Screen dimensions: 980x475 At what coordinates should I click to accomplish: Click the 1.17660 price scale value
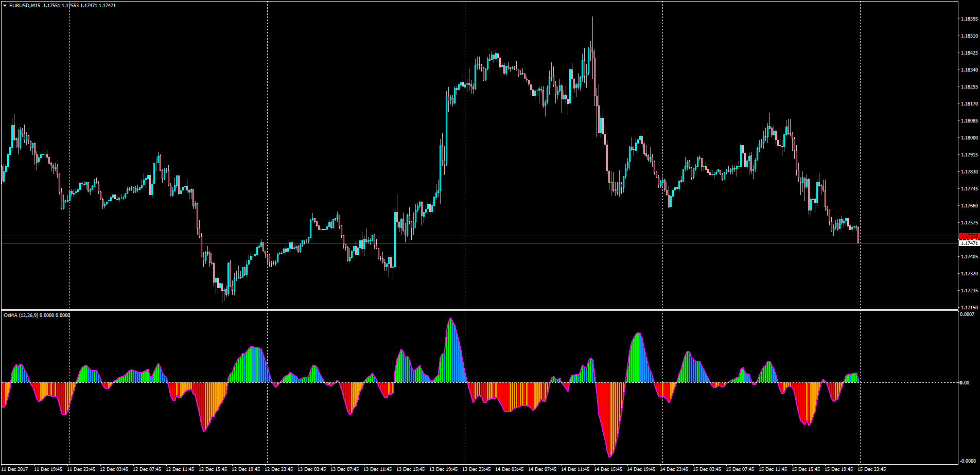coord(969,206)
